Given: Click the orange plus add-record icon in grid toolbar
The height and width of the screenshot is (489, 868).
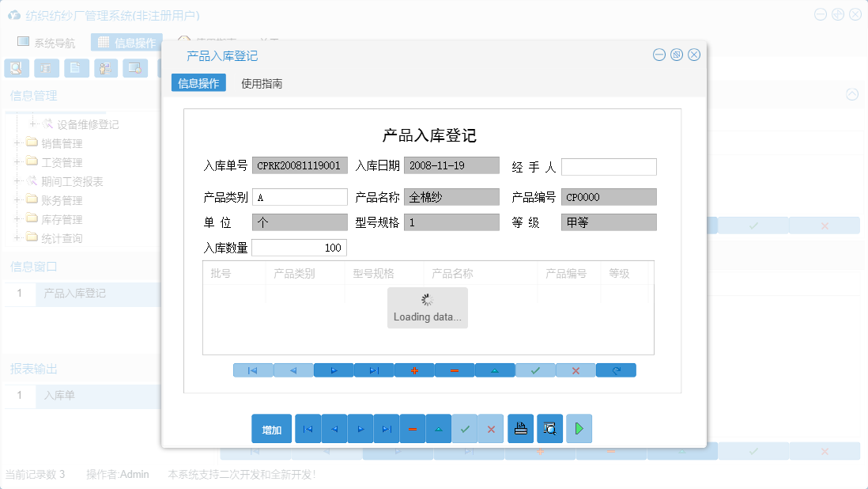Looking at the screenshot, I should 414,370.
